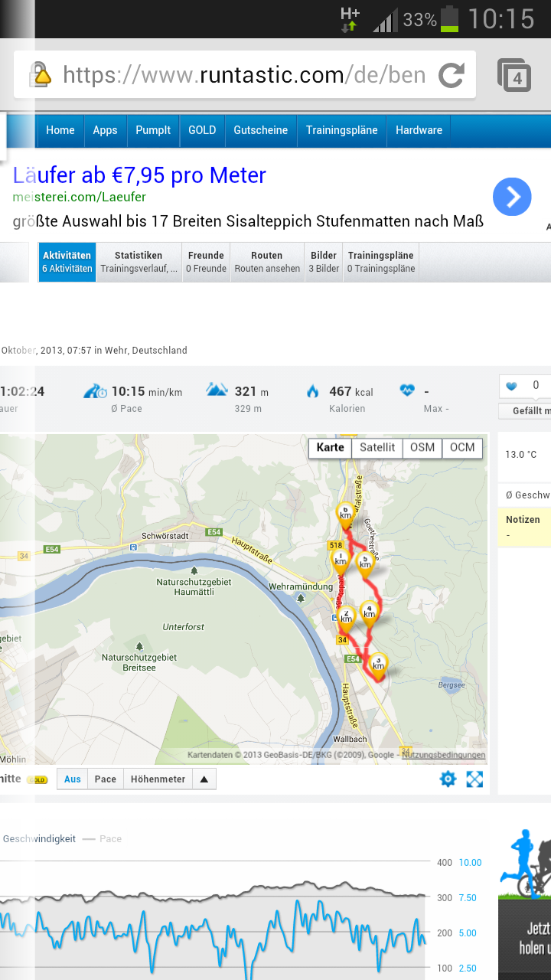Open Trainingspläne in the top menu

tap(341, 130)
